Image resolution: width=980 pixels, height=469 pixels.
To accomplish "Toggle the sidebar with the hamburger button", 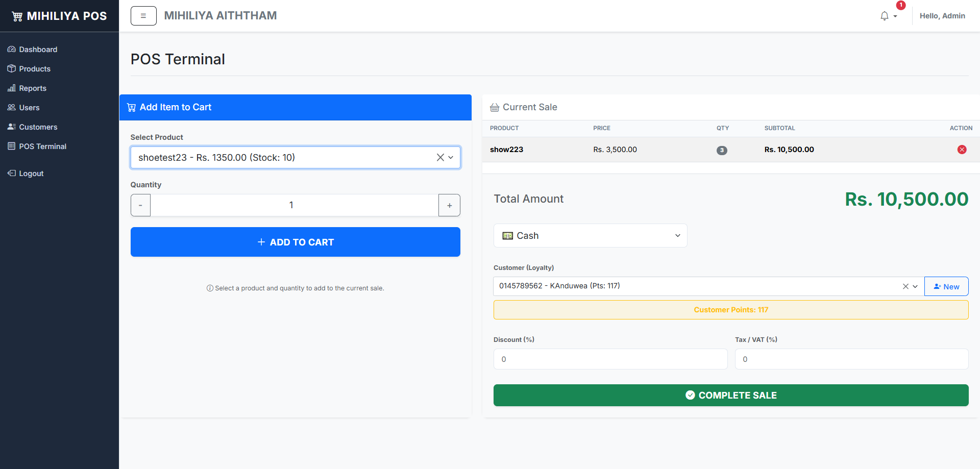I will 143,16.
